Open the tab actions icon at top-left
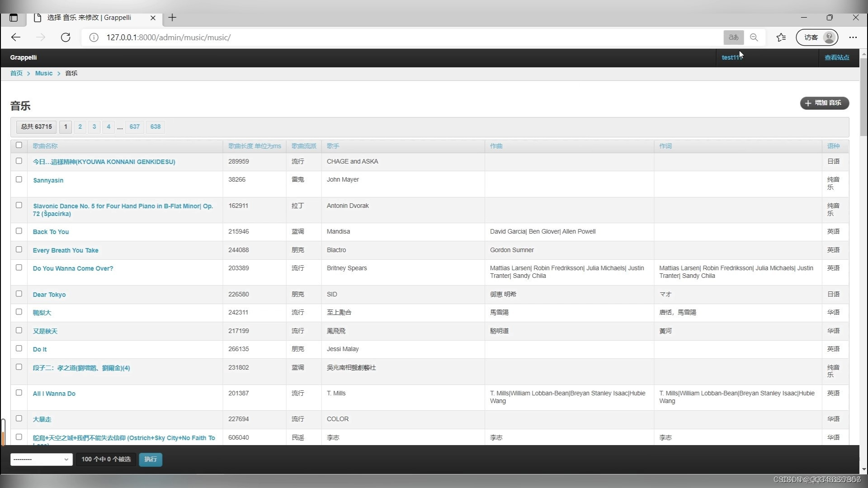Viewport: 868px width, 488px height. tap(14, 18)
